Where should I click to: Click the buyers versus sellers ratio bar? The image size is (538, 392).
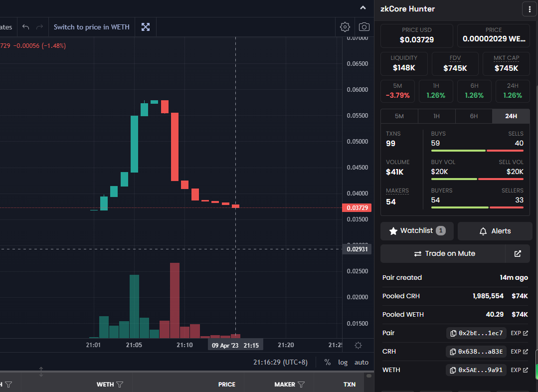(477, 207)
